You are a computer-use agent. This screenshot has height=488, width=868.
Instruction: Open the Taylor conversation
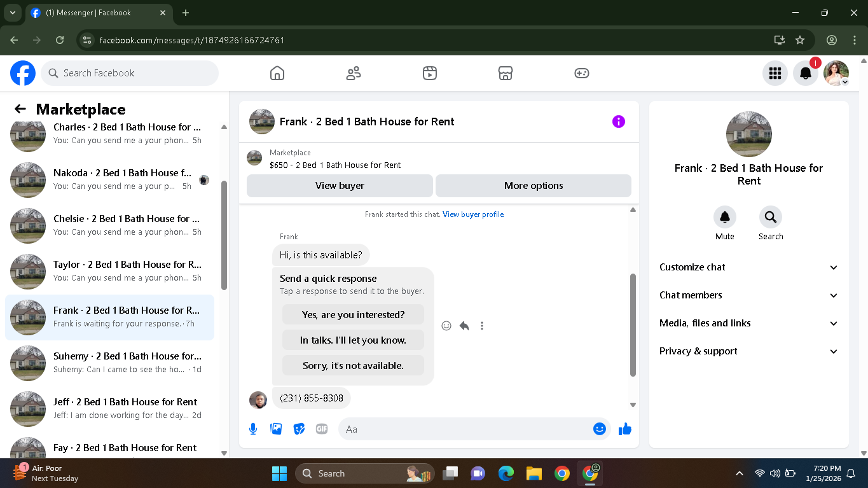[x=109, y=271]
